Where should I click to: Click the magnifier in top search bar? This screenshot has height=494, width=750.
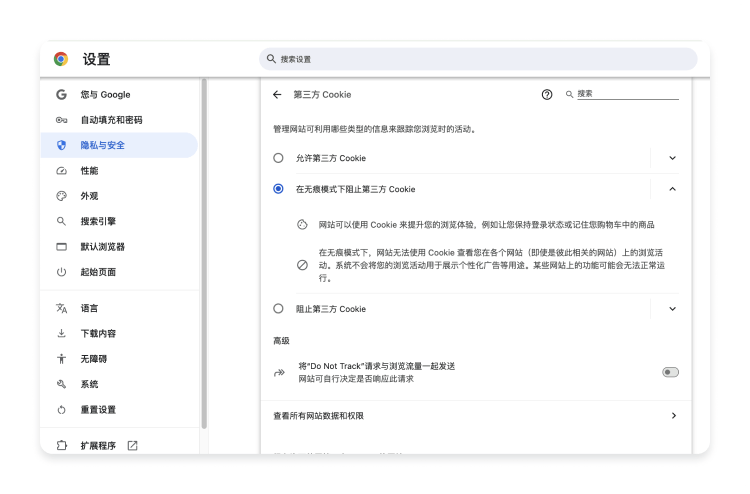(x=271, y=59)
